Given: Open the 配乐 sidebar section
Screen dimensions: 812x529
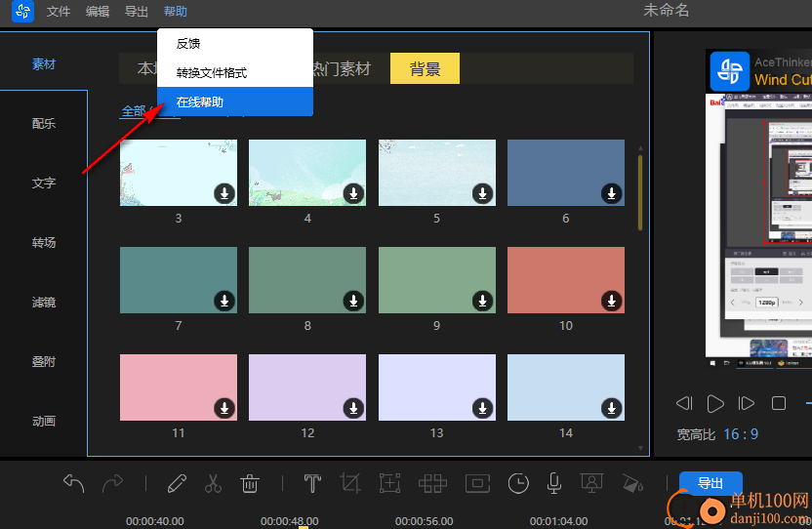Looking at the screenshot, I should coord(44,123).
